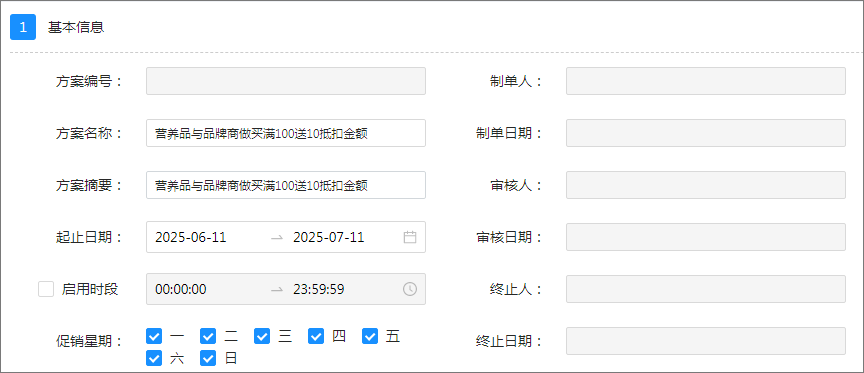Click the clock icon in time range field
The width and height of the screenshot is (864, 373).
[409, 289]
